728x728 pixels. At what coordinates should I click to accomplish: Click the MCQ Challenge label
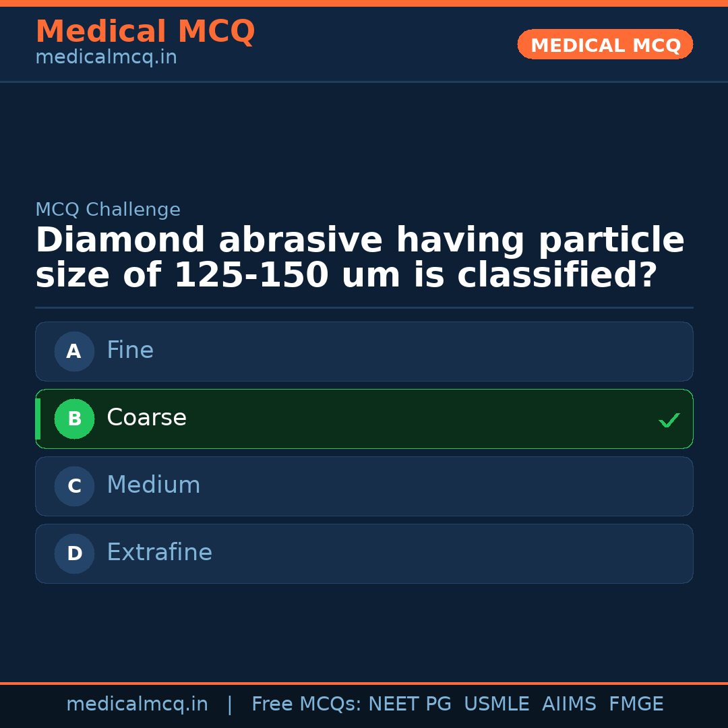tap(108, 210)
